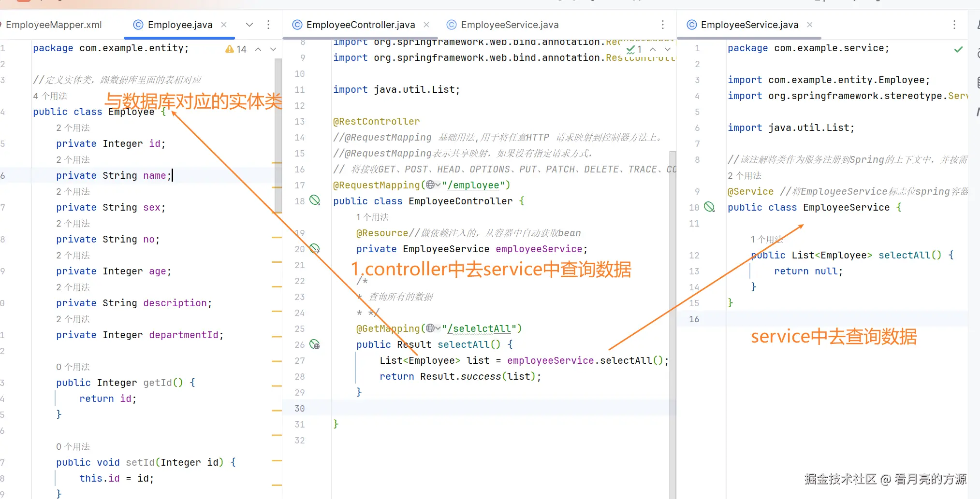The width and height of the screenshot is (980, 499).
Task: Click "public class EmployeeController" declaration
Action: tap(423, 201)
